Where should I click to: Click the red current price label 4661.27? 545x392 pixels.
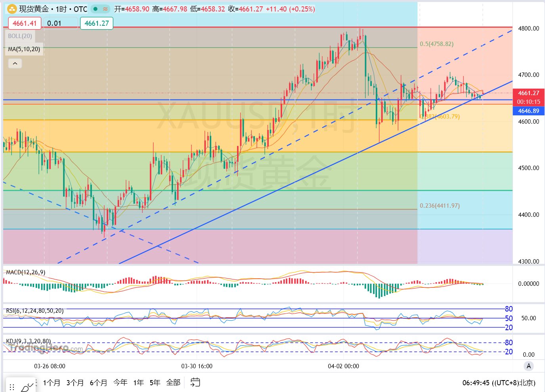[x=529, y=93]
